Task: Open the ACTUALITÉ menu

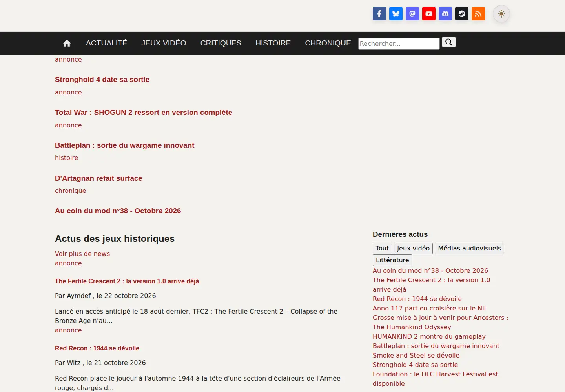Action: (x=107, y=43)
